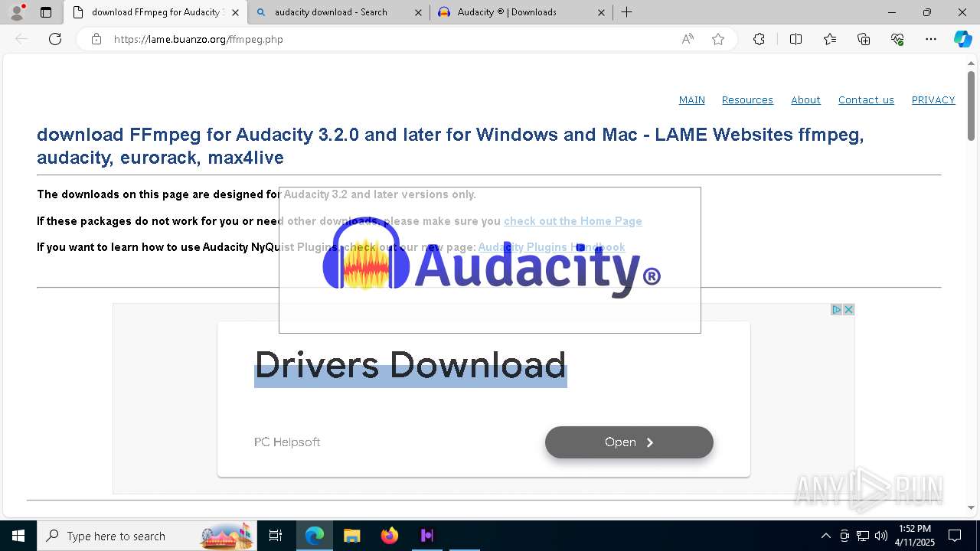Reload the page with the refresh icon
The height and width of the screenshot is (551, 980).
click(x=55, y=39)
